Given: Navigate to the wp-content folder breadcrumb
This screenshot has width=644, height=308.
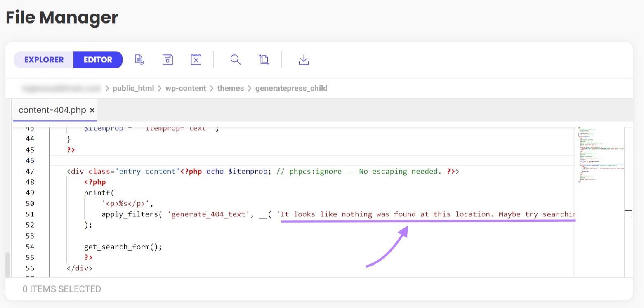Looking at the screenshot, I should coord(186,88).
